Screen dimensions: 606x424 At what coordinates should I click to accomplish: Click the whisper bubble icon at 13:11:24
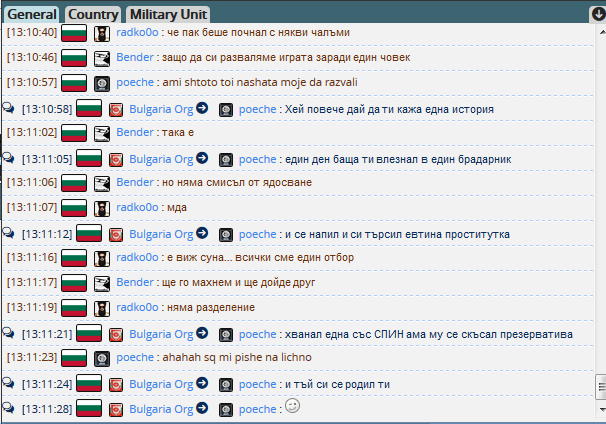(9, 383)
